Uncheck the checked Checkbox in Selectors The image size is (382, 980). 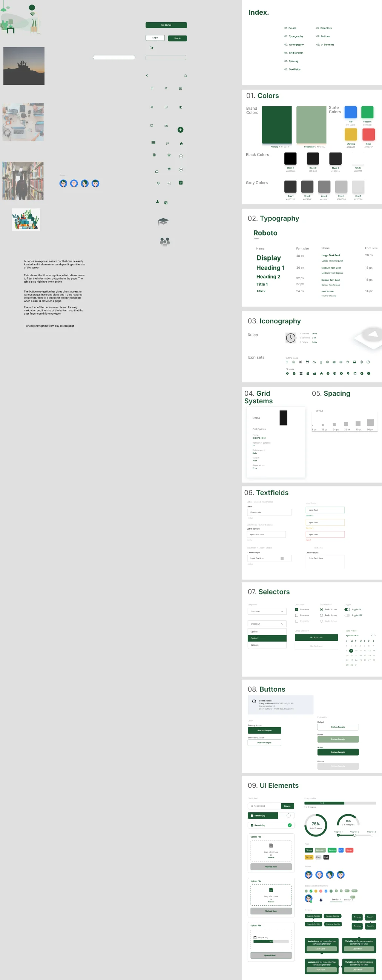[x=297, y=609]
